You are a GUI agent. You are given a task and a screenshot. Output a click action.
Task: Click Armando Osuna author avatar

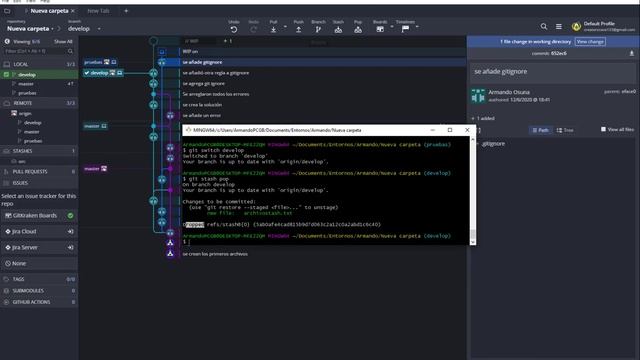click(478, 96)
